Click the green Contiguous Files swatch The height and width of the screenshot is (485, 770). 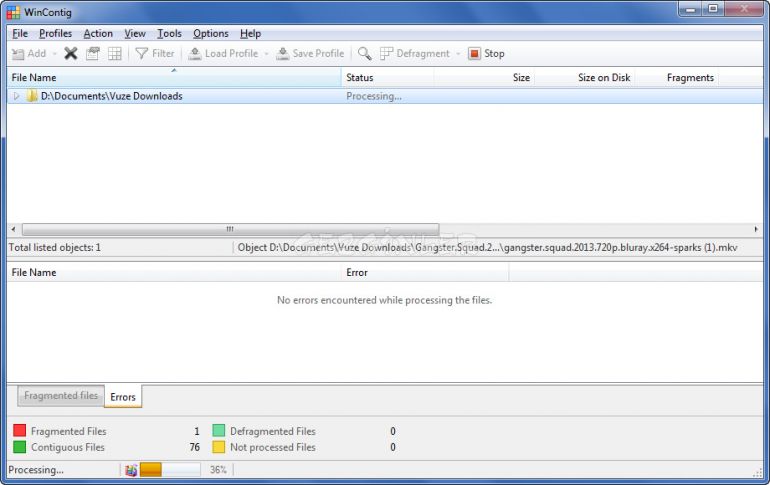pos(20,447)
